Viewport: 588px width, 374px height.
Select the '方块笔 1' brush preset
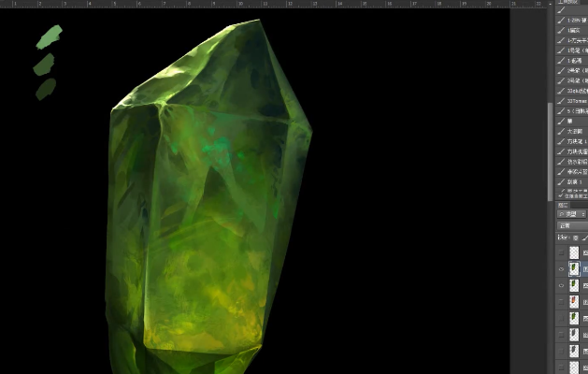click(x=572, y=141)
